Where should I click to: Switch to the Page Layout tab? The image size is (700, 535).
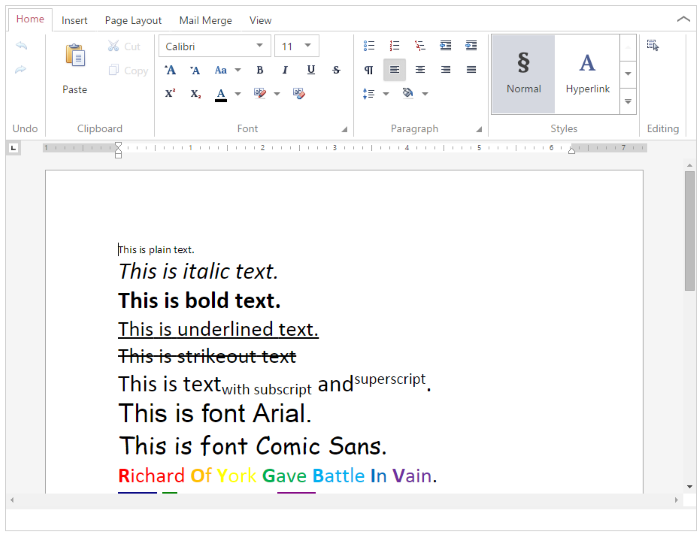[133, 21]
